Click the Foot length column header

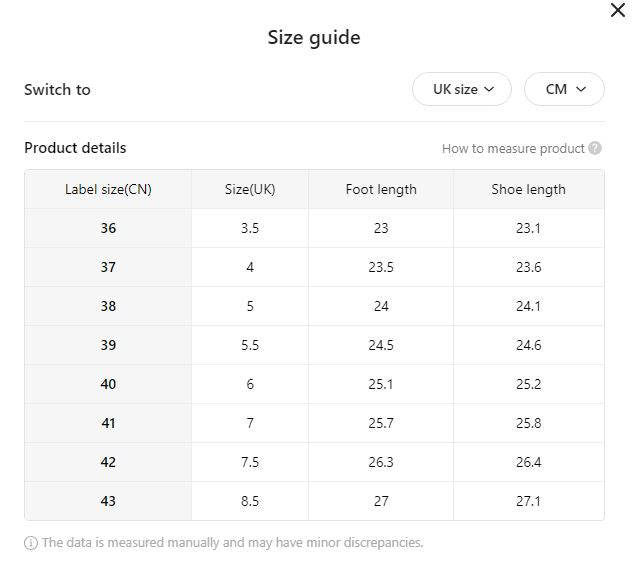(381, 189)
